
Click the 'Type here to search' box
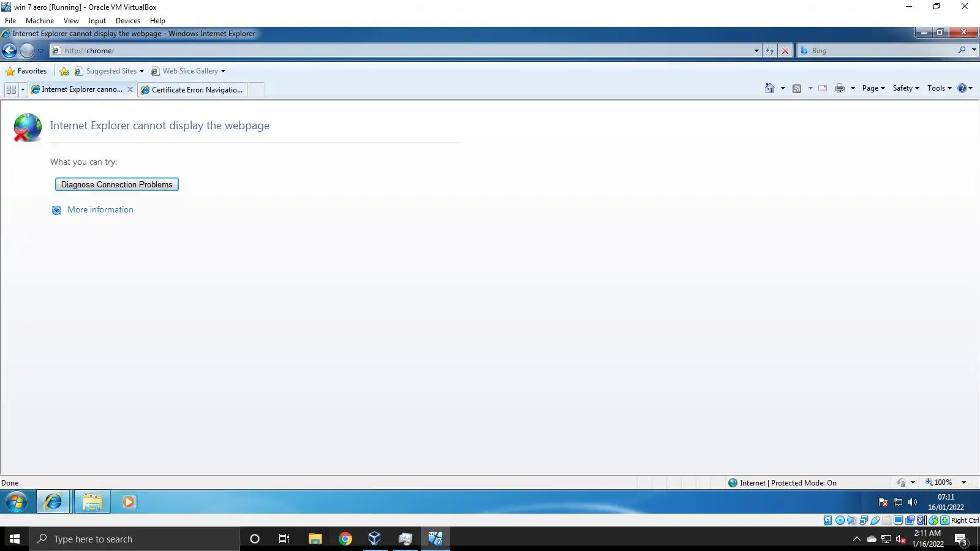tap(135, 539)
